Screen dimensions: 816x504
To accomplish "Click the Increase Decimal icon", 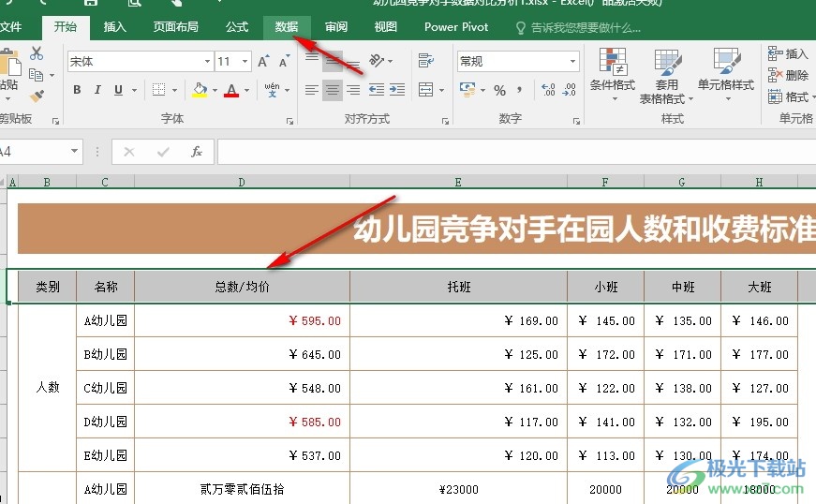I will point(548,91).
